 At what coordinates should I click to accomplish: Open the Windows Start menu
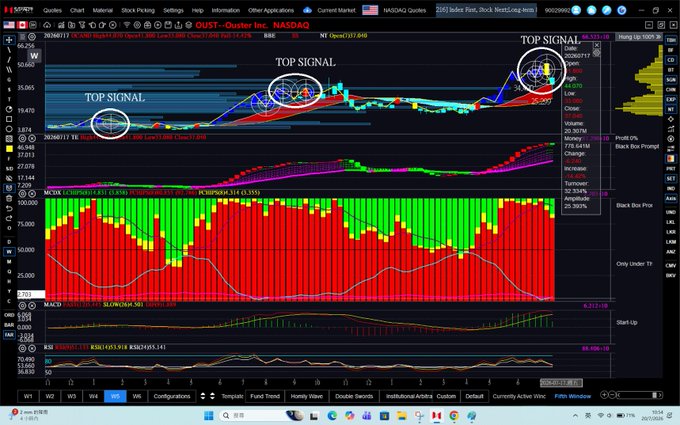pyautogui.click(x=209, y=415)
